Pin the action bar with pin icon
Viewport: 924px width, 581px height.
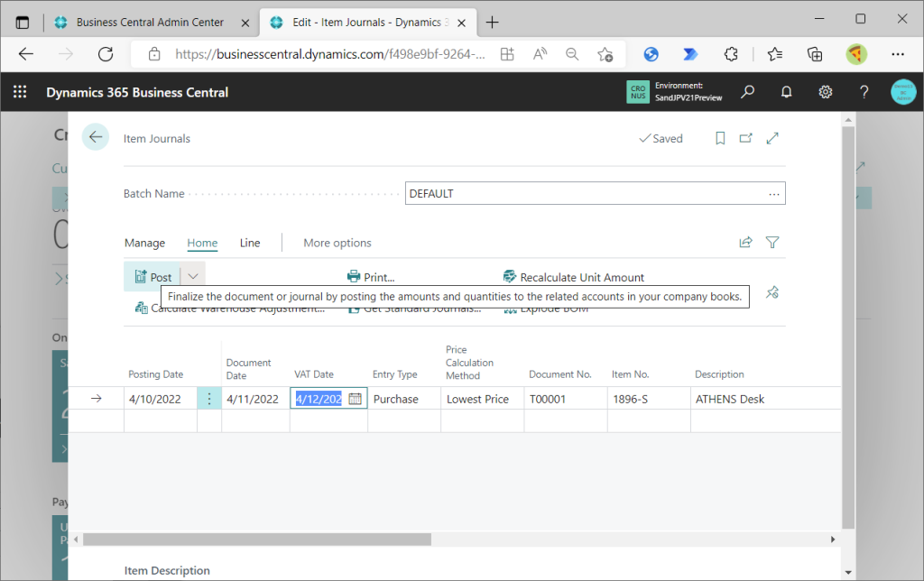[x=772, y=292]
